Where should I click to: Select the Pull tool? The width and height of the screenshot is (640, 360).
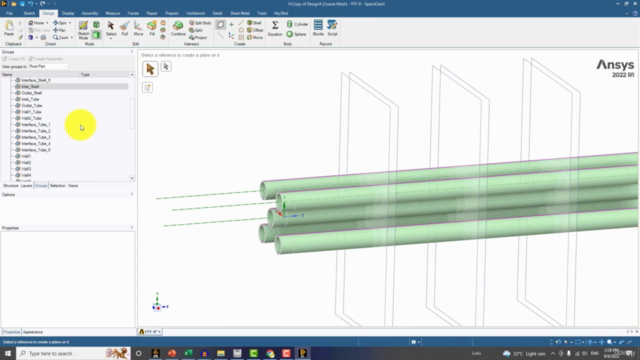click(125, 29)
